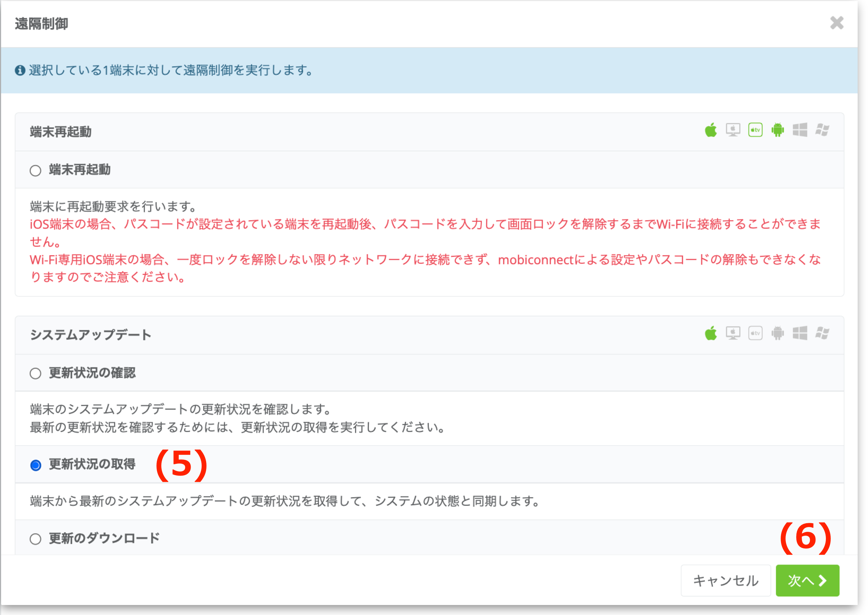Screen dimensions: 868x615
Task: Click the red warning starting with iOS端末の場合
Action: (x=425, y=233)
